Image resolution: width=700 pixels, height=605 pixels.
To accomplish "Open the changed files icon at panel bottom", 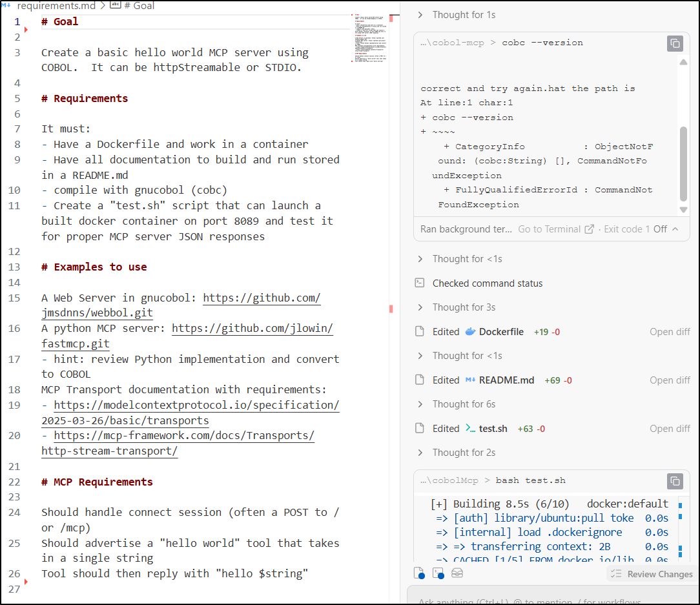I will 420,573.
